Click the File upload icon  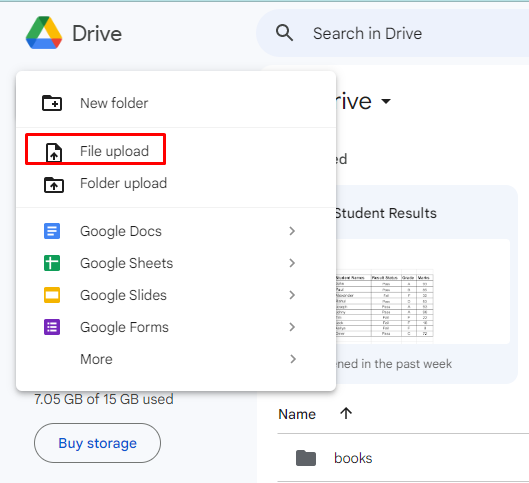54,152
